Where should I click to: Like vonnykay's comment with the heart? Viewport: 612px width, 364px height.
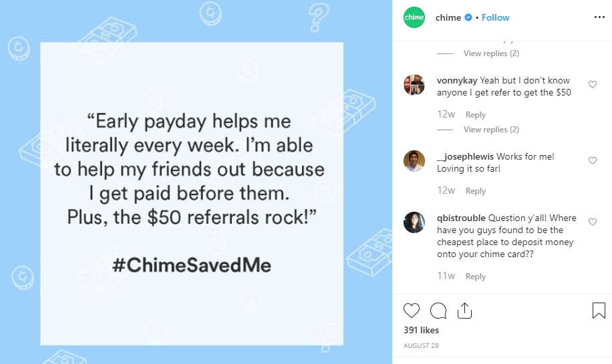pos(593,84)
